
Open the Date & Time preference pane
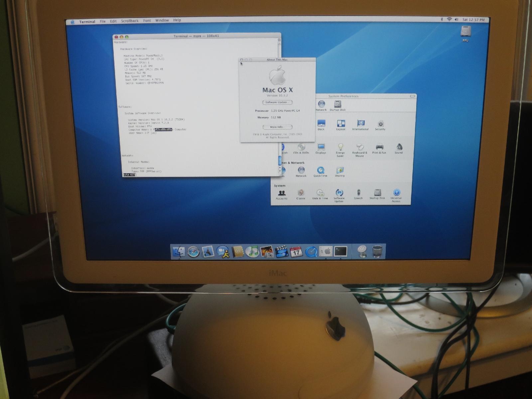[320, 195]
